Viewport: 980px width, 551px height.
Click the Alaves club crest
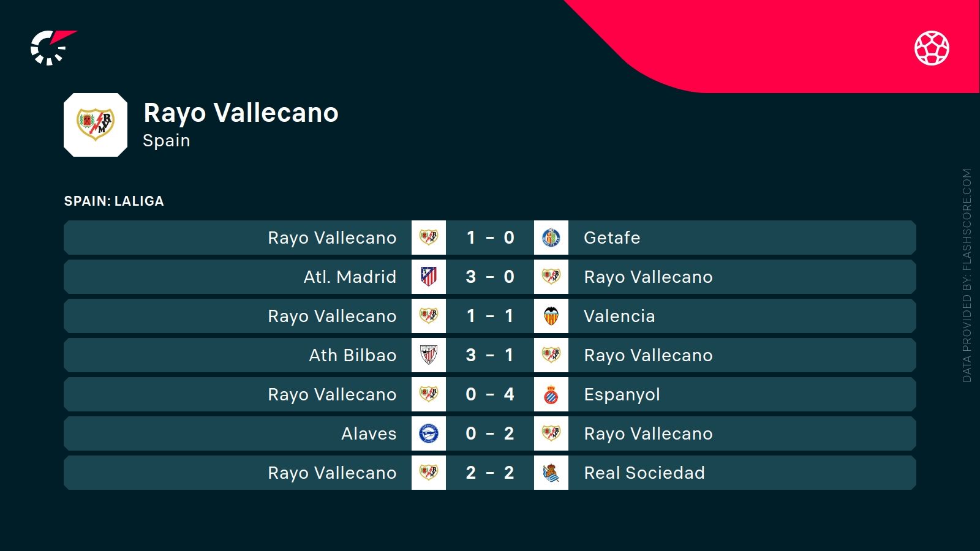[x=429, y=433]
